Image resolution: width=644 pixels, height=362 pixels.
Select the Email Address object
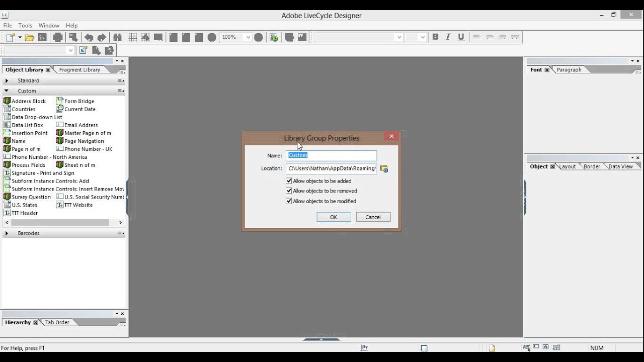click(x=76, y=125)
